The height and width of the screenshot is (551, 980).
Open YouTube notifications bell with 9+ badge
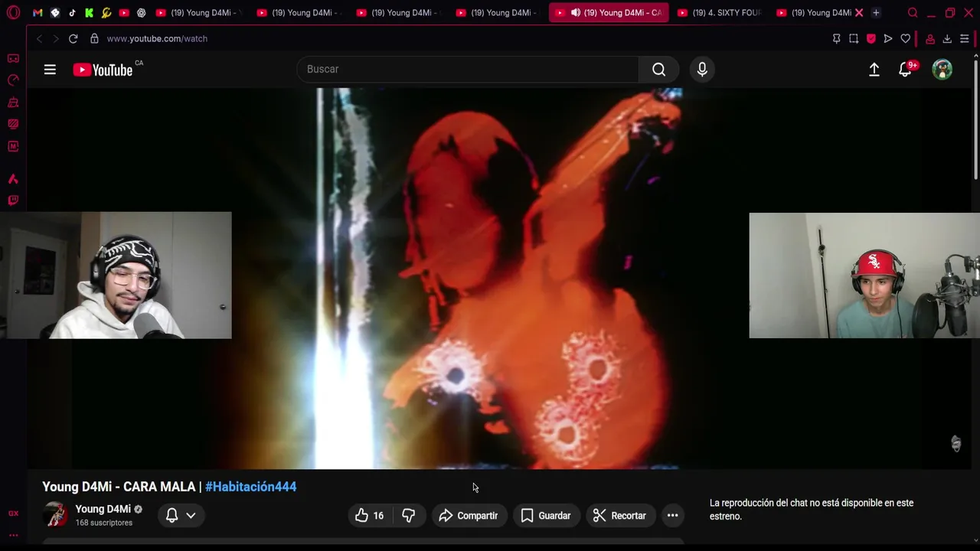click(x=906, y=70)
